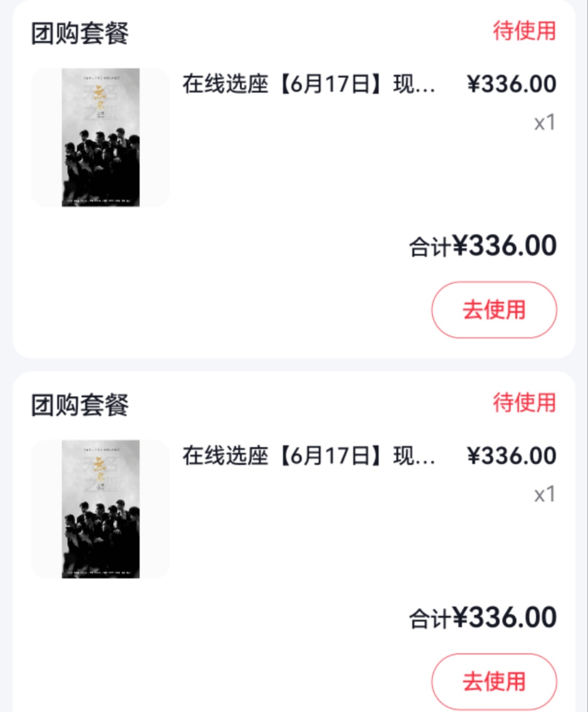Click the 合计¥336.00 total in the top card
Viewport: 588px width, 712px height.
(483, 246)
